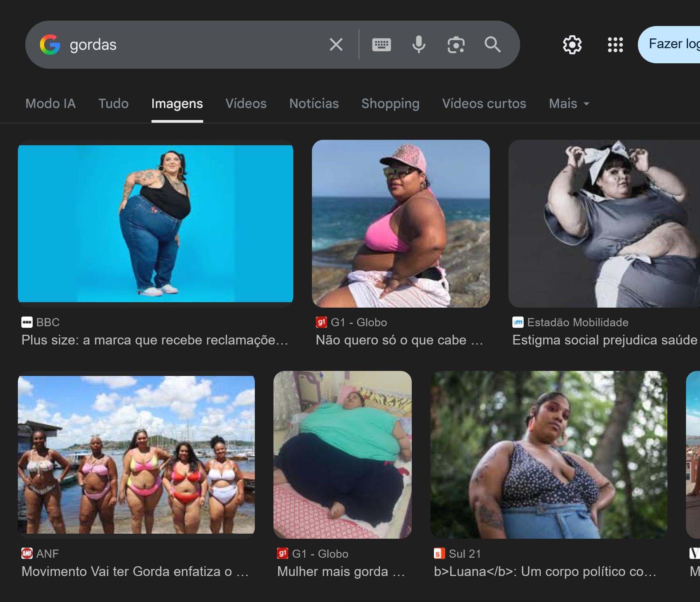Search by image with the camera lens icon
The image size is (700, 602).
point(456,45)
